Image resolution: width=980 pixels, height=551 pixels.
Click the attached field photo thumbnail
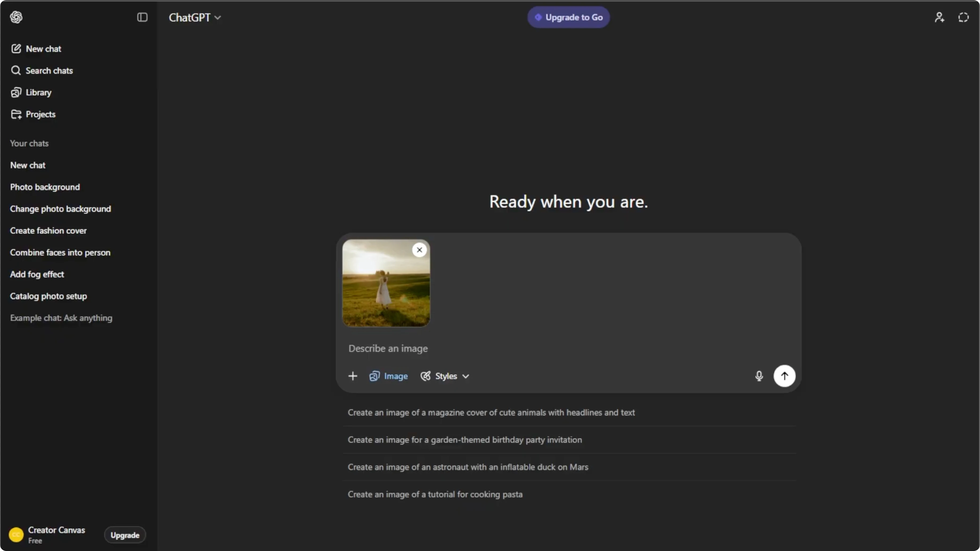pyautogui.click(x=386, y=283)
